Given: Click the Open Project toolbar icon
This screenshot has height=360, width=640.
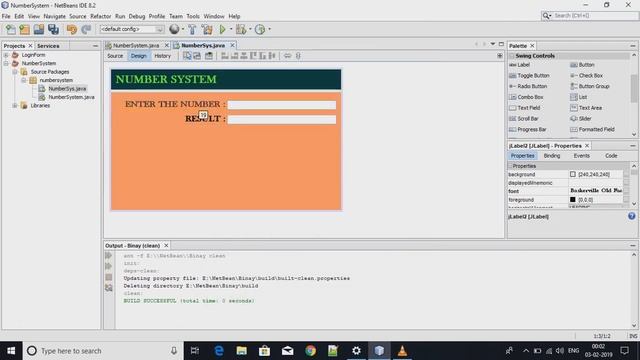Looking at the screenshot, I should [39, 29].
